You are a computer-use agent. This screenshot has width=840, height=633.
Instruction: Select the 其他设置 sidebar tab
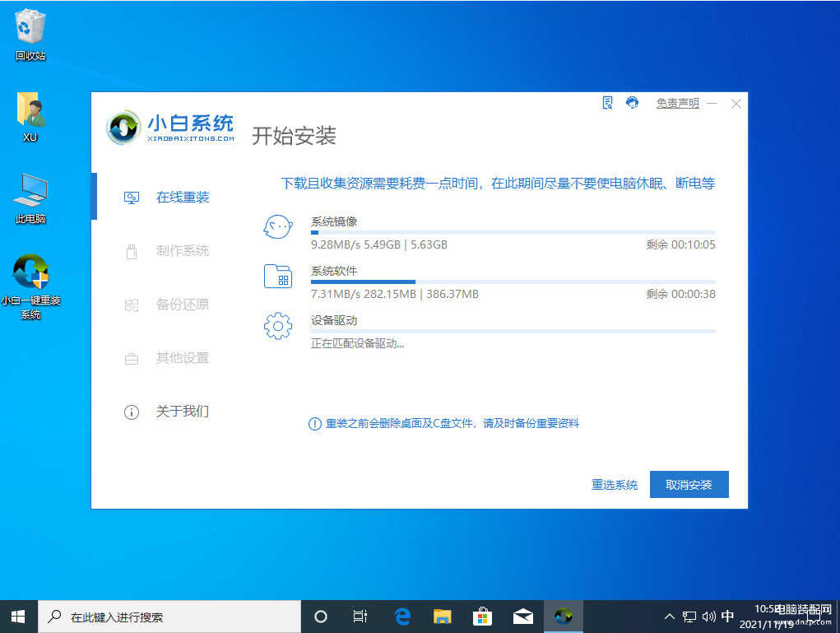click(167, 358)
